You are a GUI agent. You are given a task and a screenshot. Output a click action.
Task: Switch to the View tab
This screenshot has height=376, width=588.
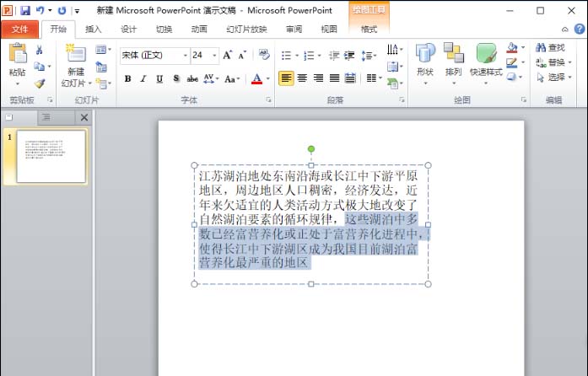pos(329,30)
